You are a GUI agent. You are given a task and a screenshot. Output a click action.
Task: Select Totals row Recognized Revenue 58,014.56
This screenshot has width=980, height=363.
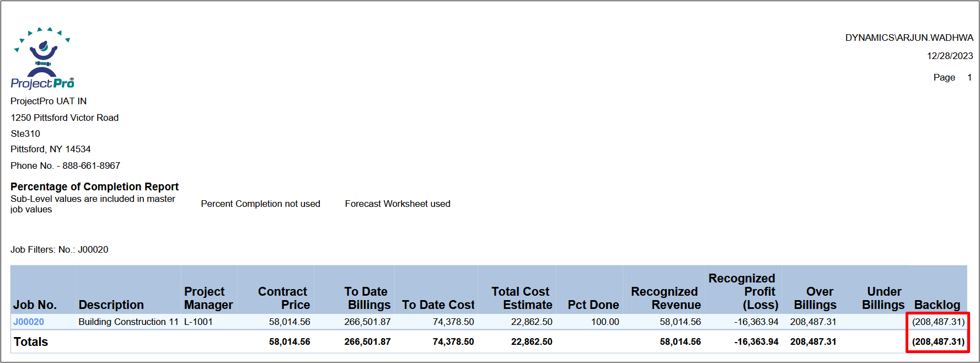(x=680, y=341)
